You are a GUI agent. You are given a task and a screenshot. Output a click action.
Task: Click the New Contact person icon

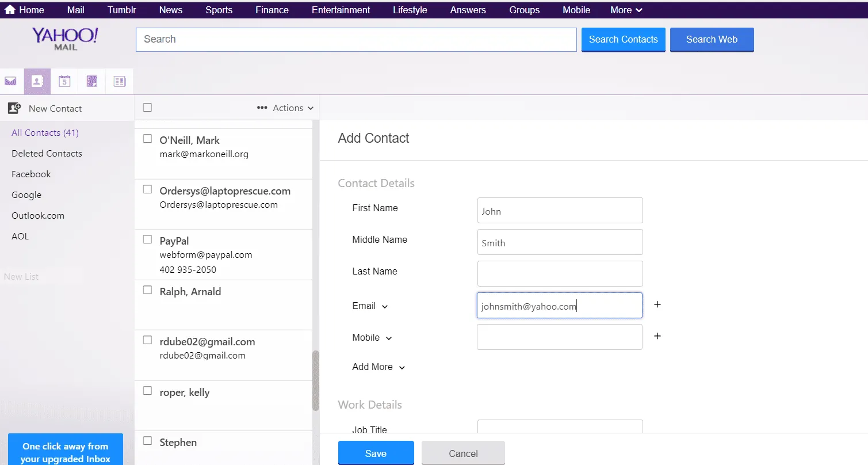click(14, 108)
